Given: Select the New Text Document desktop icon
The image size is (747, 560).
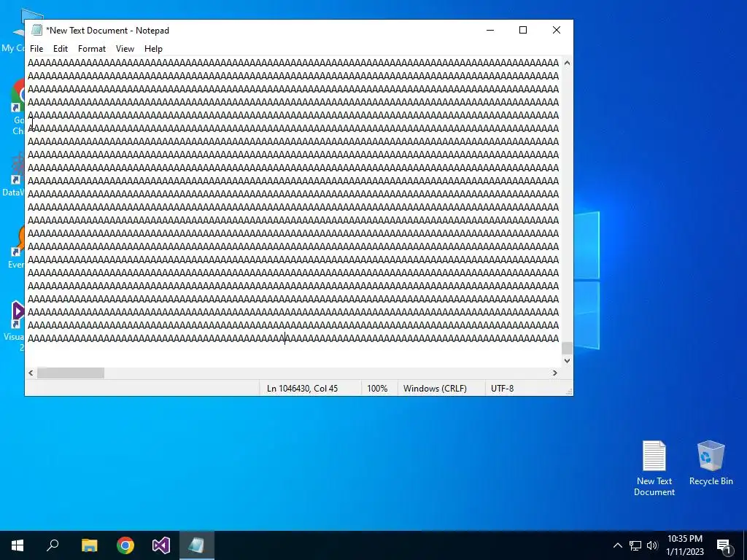Looking at the screenshot, I should (x=654, y=469).
